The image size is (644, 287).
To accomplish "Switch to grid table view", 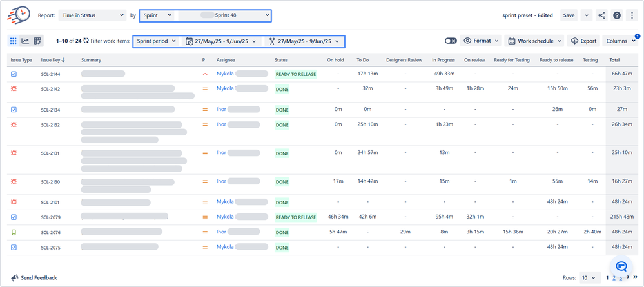I will [x=13, y=41].
